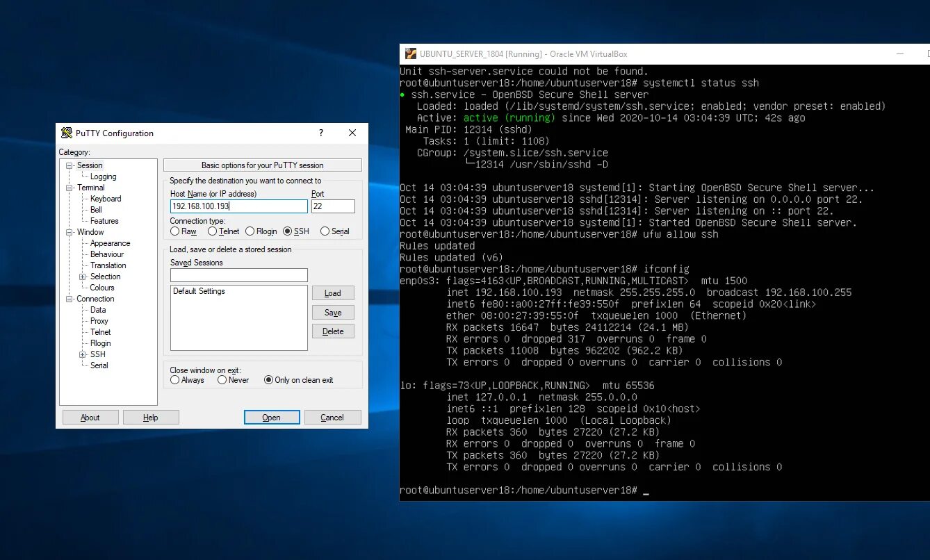This screenshot has height=560, width=930.
Task: Click the Cancel button
Action: click(332, 418)
